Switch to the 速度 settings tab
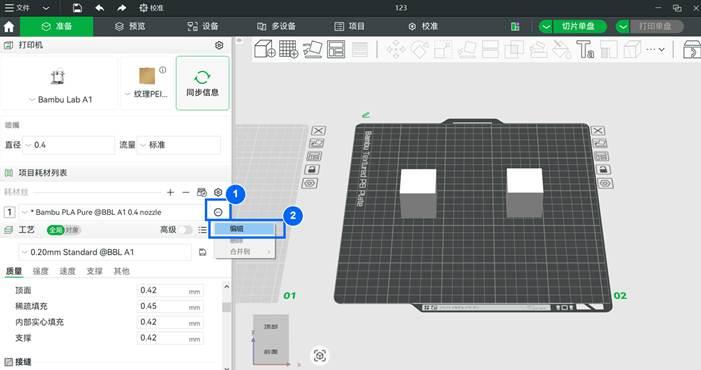701x370 pixels. 68,271
